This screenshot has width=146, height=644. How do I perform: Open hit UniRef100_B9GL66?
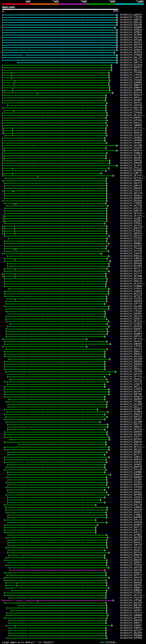pyautogui.click(x=131, y=22)
